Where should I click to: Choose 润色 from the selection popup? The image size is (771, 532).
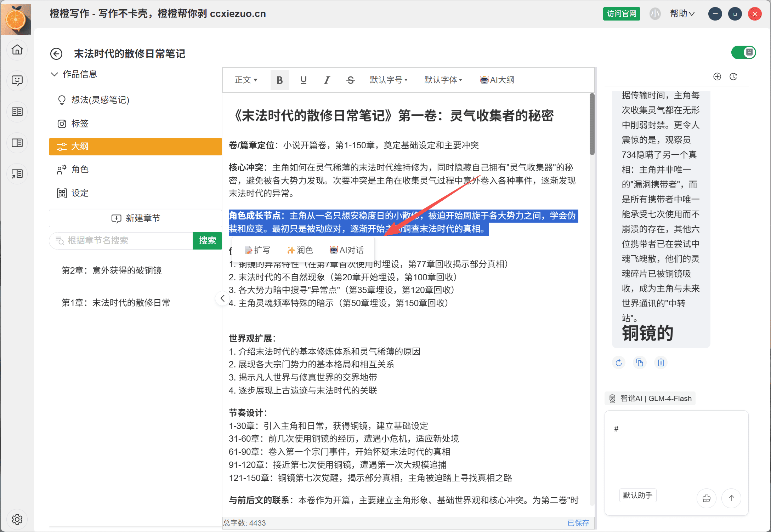(x=300, y=250)
